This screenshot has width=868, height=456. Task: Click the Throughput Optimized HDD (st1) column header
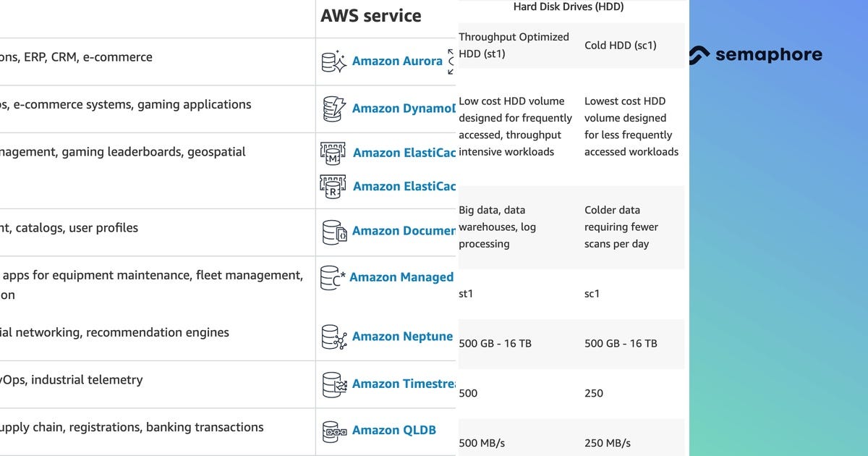coord(514,45)
